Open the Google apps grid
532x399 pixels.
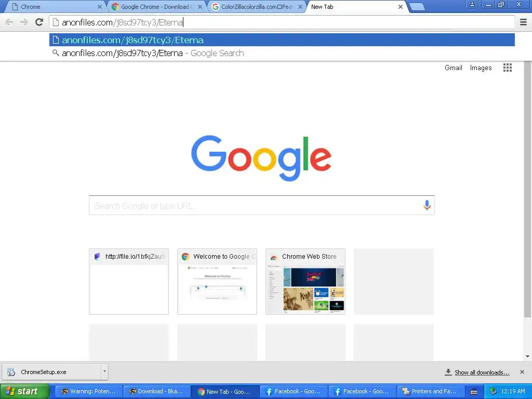(507, 68)
